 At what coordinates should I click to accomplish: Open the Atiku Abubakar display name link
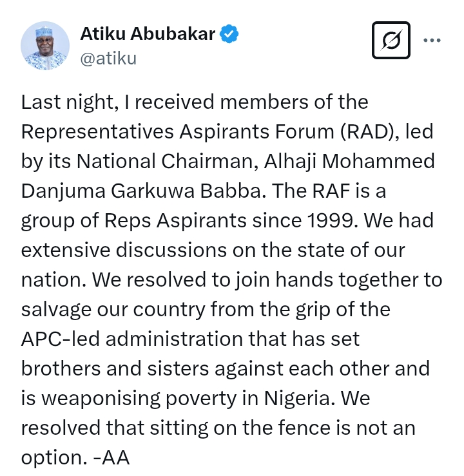148,33
